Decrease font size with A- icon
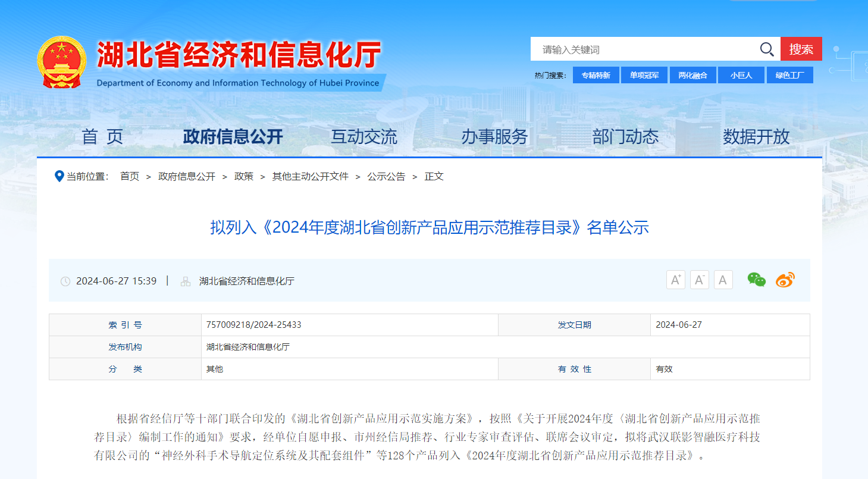The width and height of the screenshot is (868, 479). click(x=699, y=280)
